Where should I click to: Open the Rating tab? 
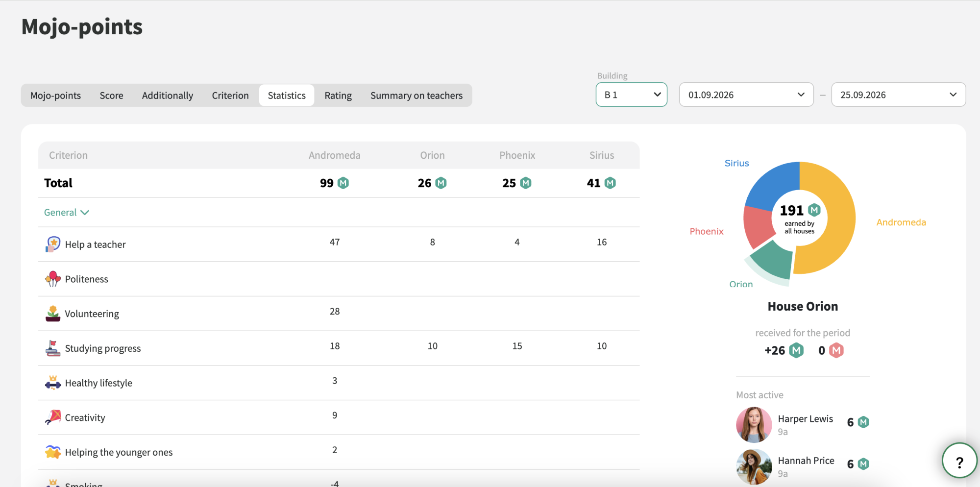point(338,96)
